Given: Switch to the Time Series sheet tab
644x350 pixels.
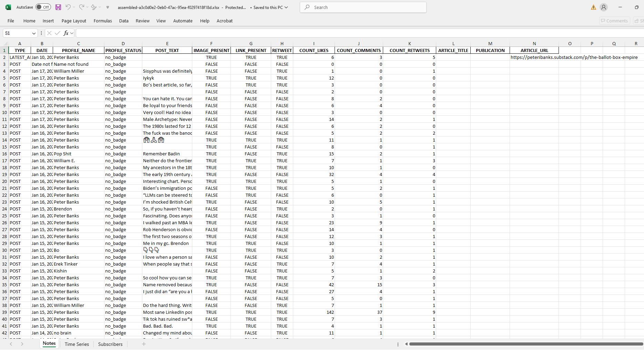Looking at the screenshot, I should pos(76,344).
